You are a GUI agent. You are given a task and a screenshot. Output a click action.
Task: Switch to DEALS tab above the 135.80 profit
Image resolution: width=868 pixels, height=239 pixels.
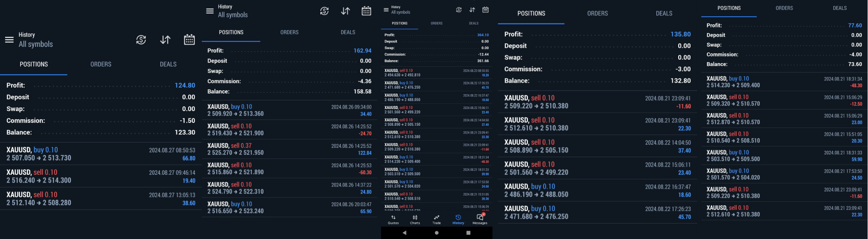coord(664,14)
